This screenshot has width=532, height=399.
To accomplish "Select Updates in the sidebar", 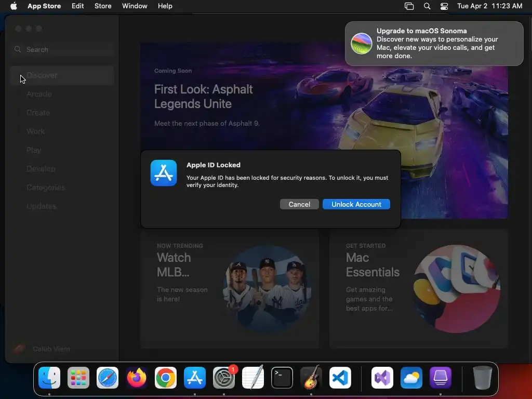I will pyautogui.click(x=62, y=206).
